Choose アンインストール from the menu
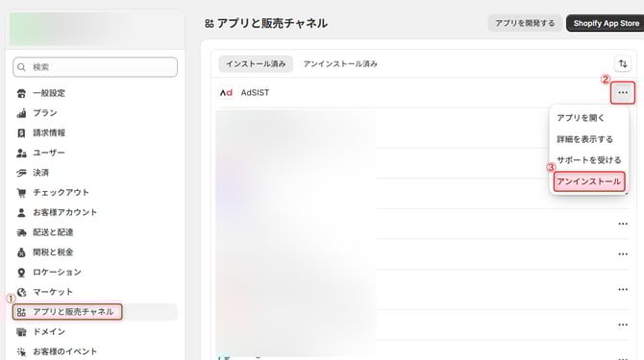This screenshot has height=360, width=644. (x=588, y=181)
